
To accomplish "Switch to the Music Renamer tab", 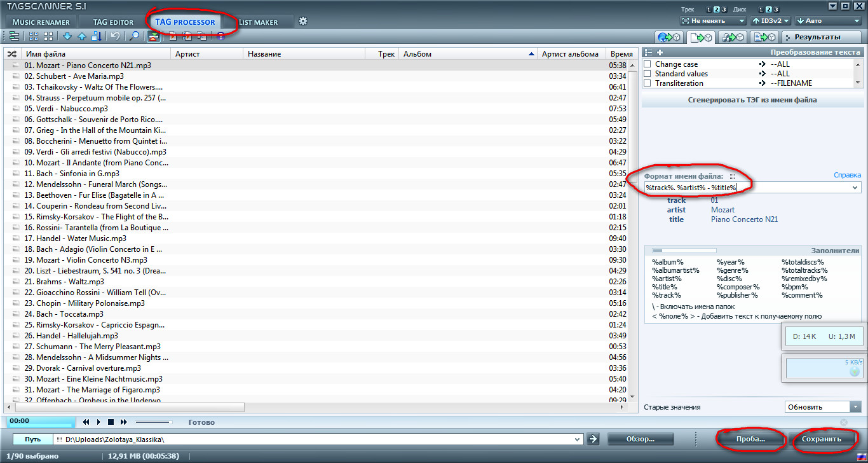I will point(41,22).
